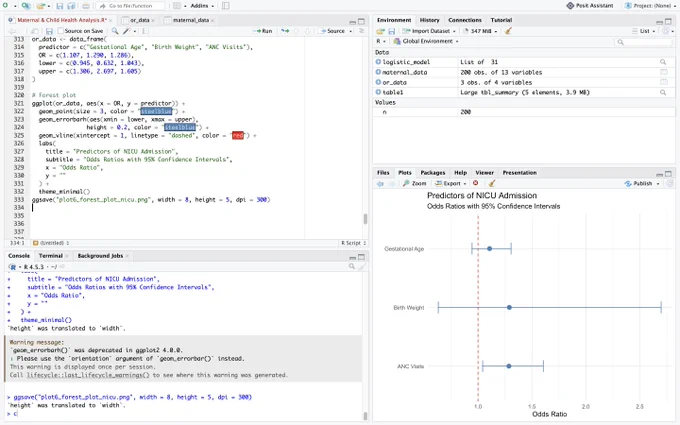Save workspace in Environment pane
The width and height of the screenshot is (680, 425).
click(x=392, y=31)
